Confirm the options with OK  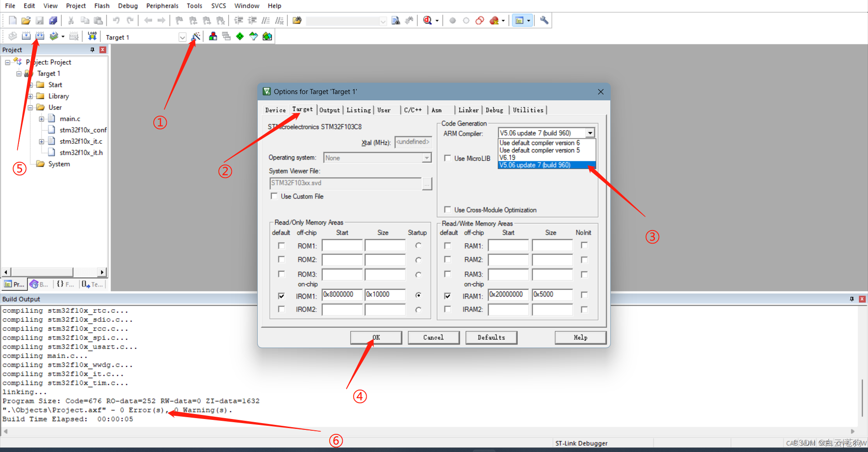[376, 338]
